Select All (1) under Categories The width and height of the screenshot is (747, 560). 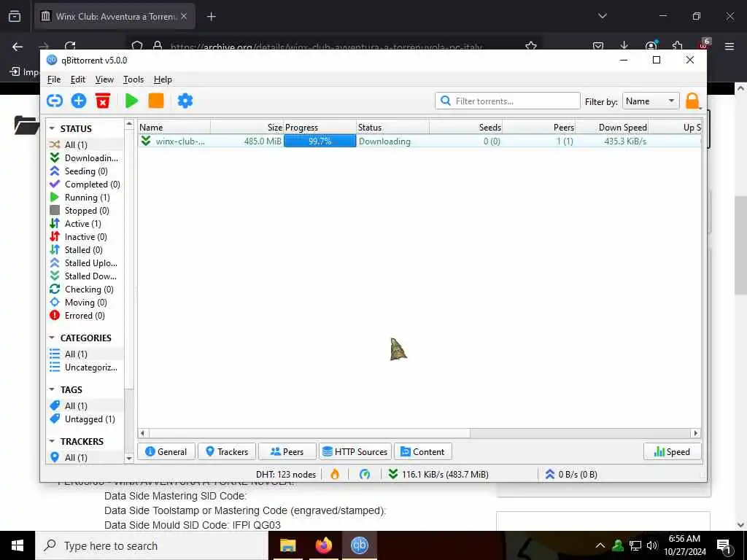(85, 354)
